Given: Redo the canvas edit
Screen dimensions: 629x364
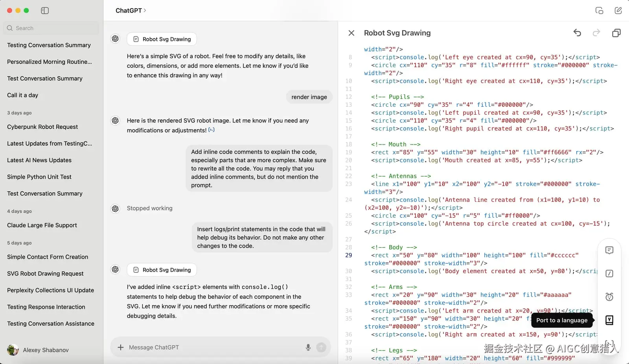Looking at the screenshot, I should [596, 33].
